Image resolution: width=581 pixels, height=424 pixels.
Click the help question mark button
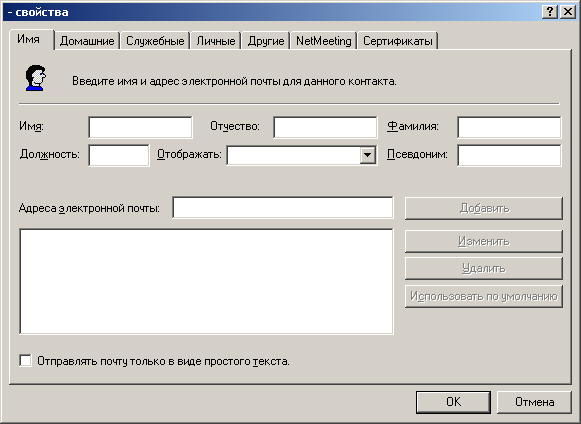[x=550, y=12]
